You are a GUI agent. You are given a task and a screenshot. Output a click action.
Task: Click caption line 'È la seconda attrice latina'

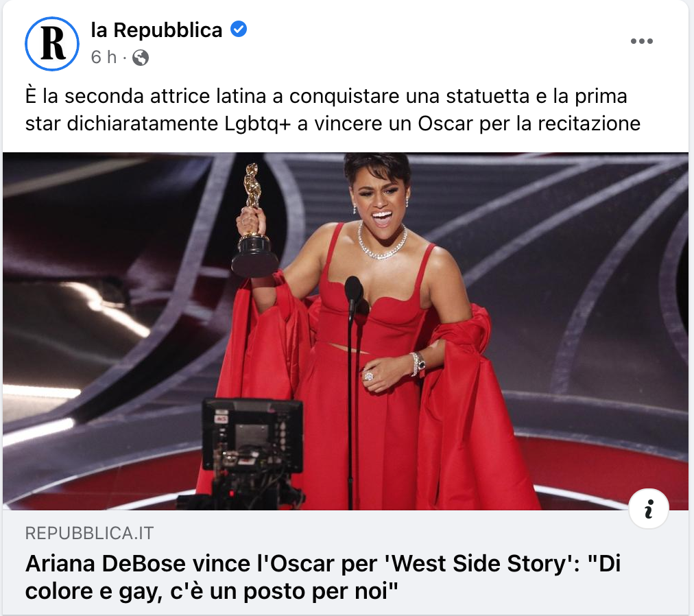pos(326,96)
